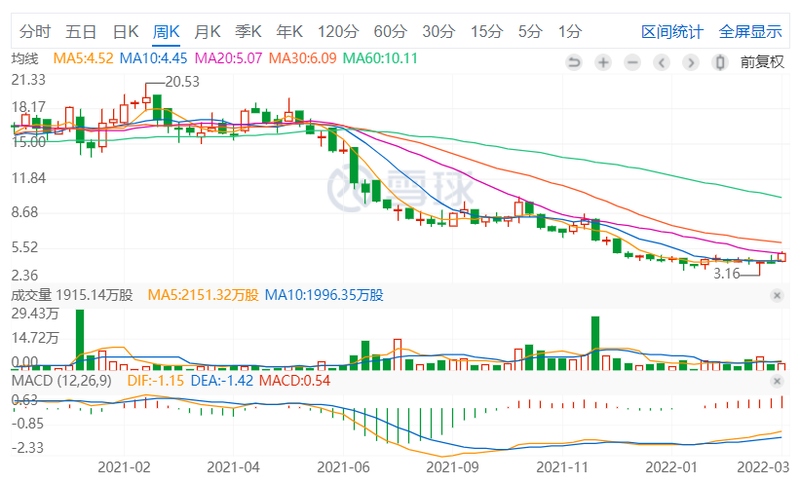The width and height of the screenshot is (800, 483).
Task: Open 区间统计 range statistics
Action: (x=672, y=32)
